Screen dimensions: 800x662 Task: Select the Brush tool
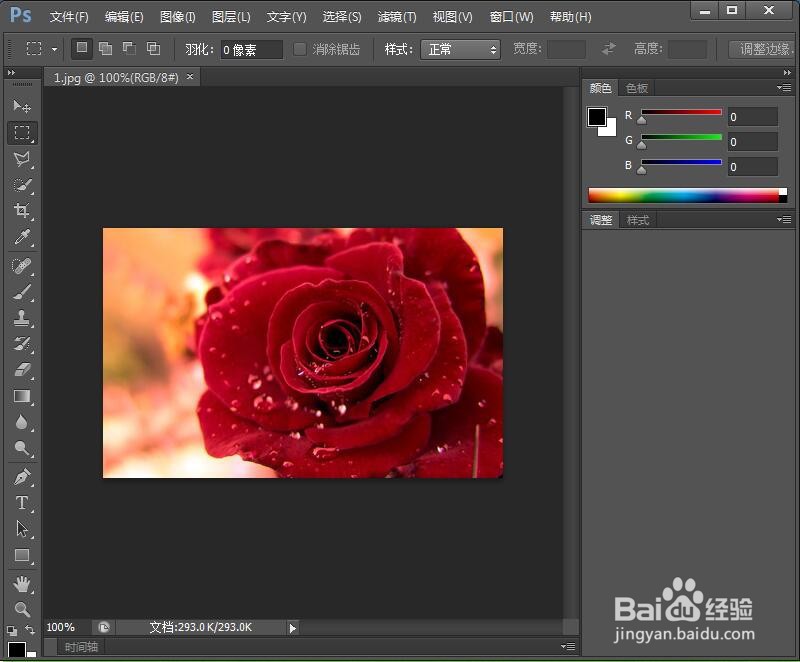21,292
